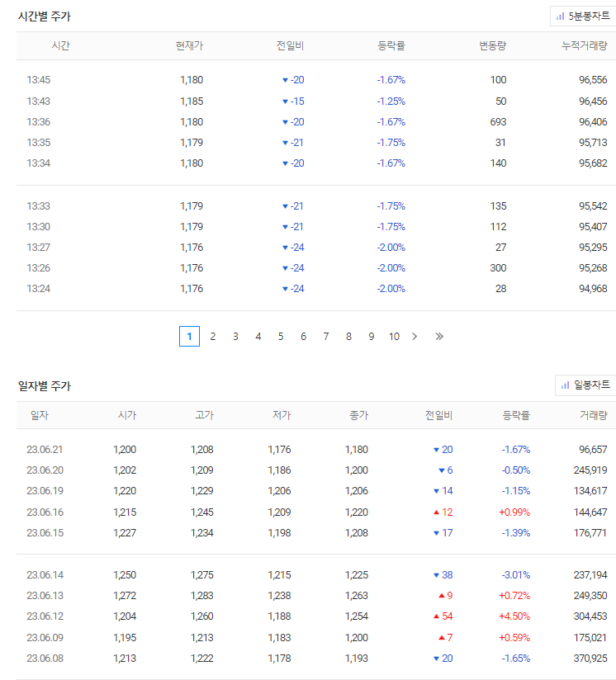Click +0.99% in the 23.06.16 row
This screenshot has width=616, height=680.
point(514,512)
